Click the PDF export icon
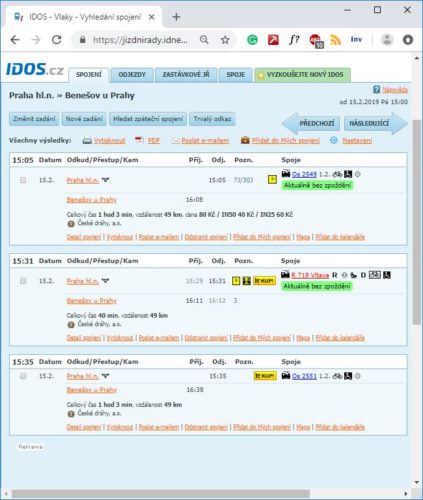 click(139, 140)
